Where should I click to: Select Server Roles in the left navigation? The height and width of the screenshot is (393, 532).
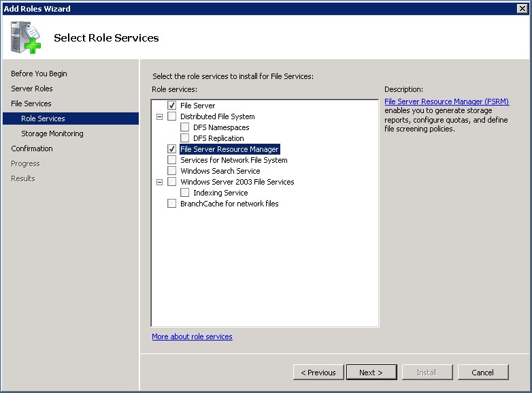[31, 89]
